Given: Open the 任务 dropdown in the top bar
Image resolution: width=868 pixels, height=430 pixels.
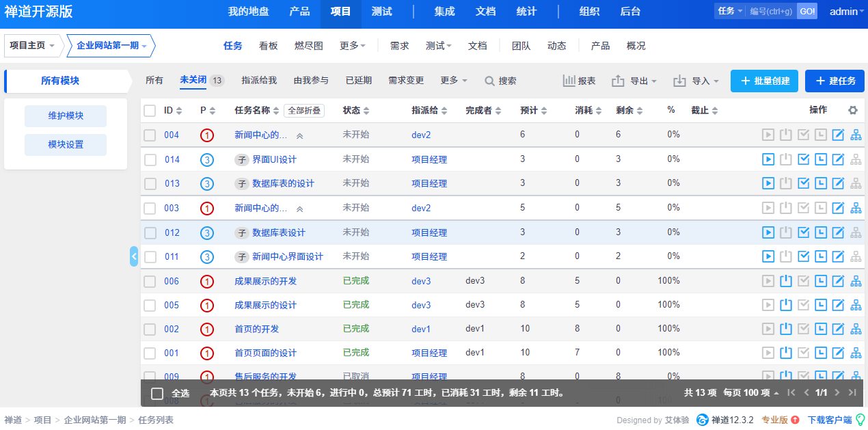Looking at the screenshot, I should pos(727,11).
